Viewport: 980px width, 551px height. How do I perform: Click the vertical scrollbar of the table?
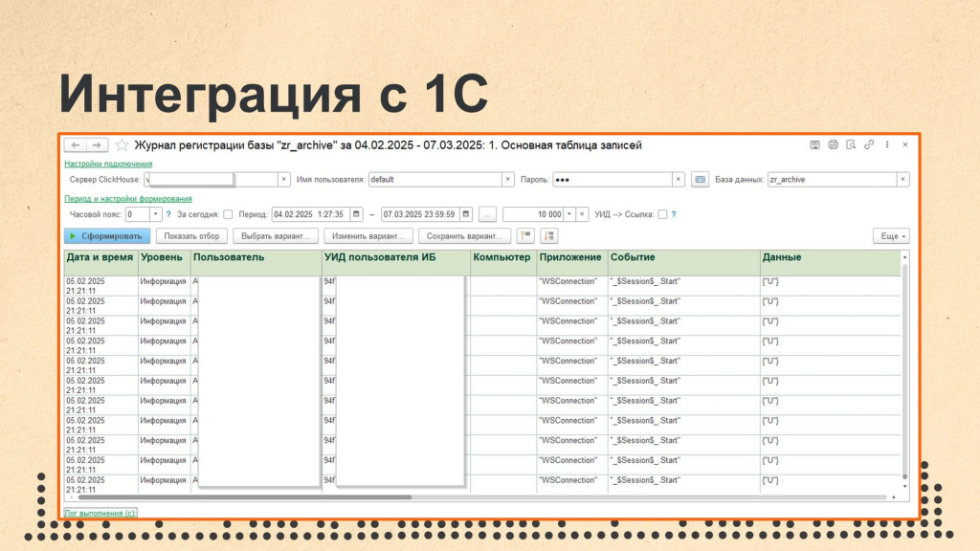(x=904, y=372)
